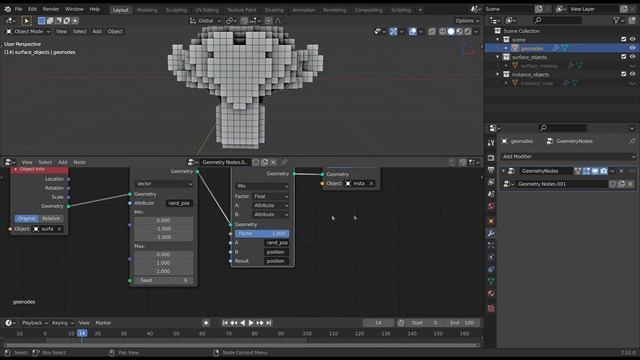Image resolution: width=640 pixels, height=360 pixels.
Task: Open the Texture properties tab icon
Action: point(491,309)
